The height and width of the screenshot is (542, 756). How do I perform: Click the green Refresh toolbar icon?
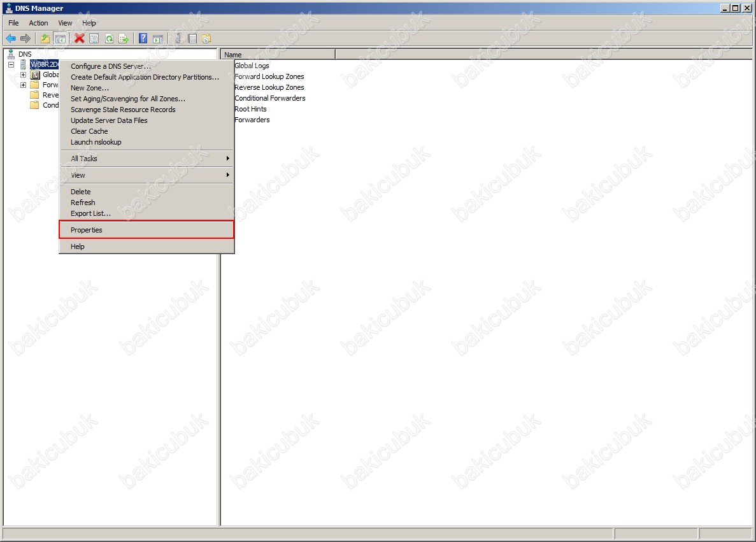[109, 39]
